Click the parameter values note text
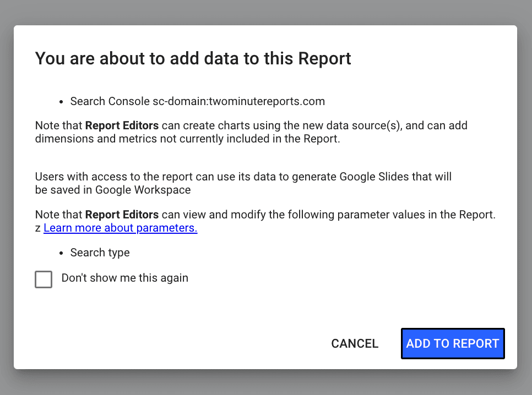This screenshot has width=532, height=395. click(266, 215)
